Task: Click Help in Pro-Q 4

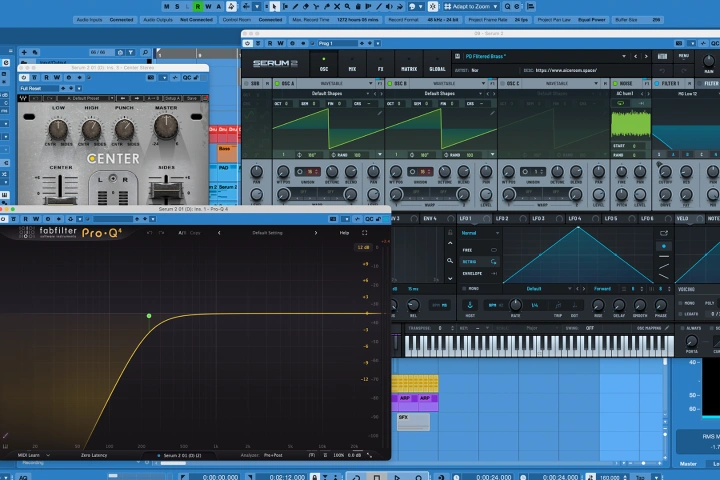Action: (x=344, y=233)
